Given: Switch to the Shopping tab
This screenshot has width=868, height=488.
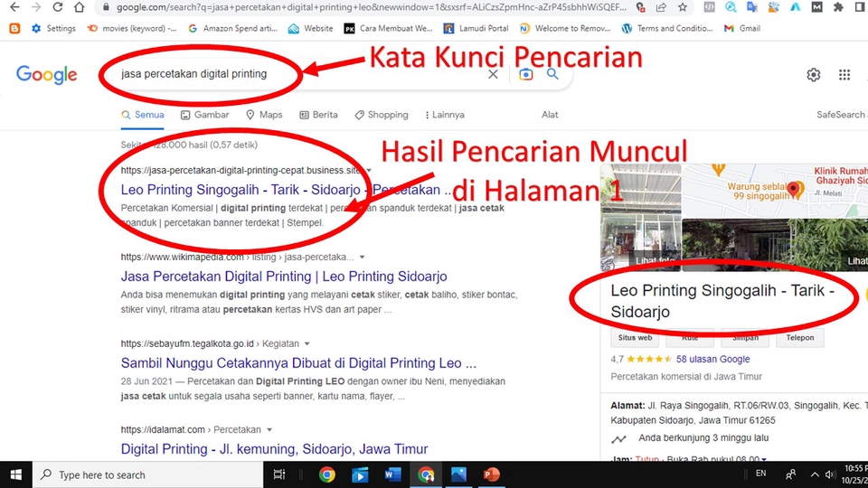Looking at the screenshot, I should pos(382,115).
